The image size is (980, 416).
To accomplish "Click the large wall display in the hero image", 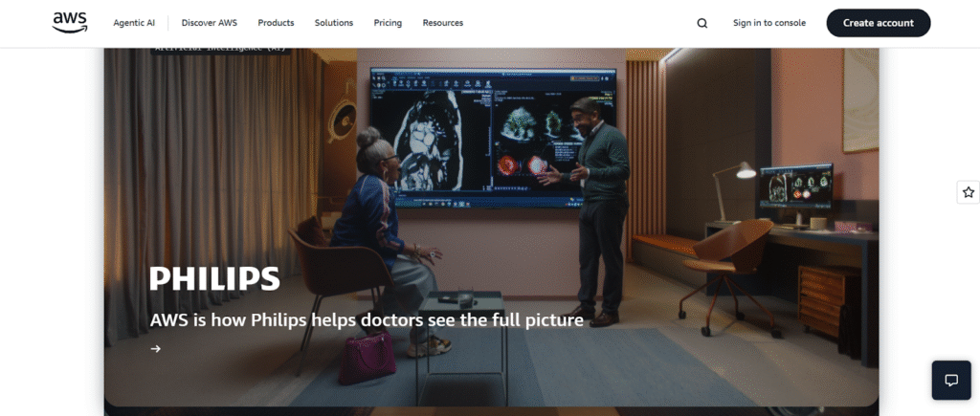I will click(x=492, y=134).
